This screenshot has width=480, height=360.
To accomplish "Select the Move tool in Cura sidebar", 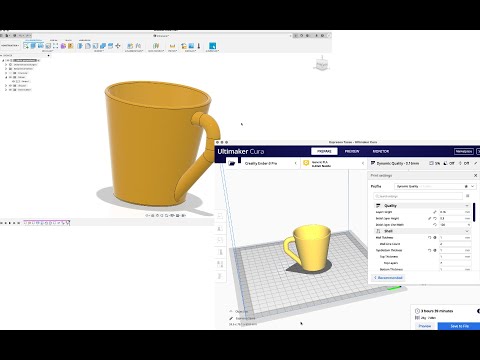I will (x=220, y=216).
